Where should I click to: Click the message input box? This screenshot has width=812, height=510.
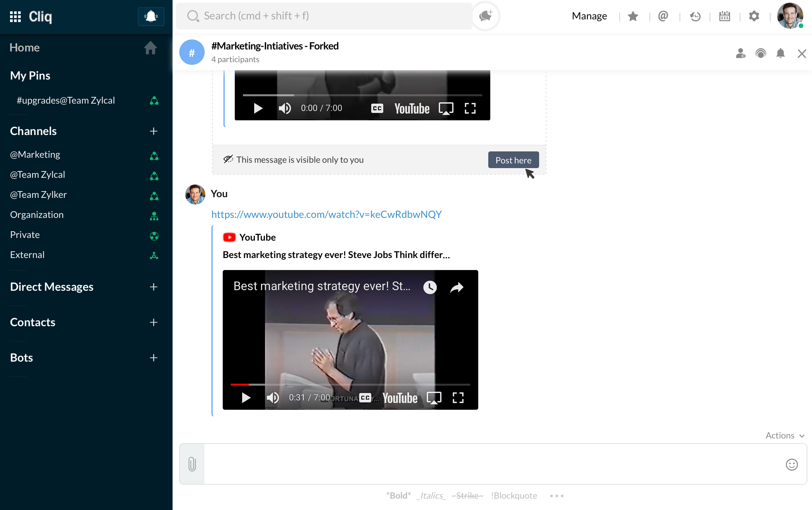click(493, 464)
